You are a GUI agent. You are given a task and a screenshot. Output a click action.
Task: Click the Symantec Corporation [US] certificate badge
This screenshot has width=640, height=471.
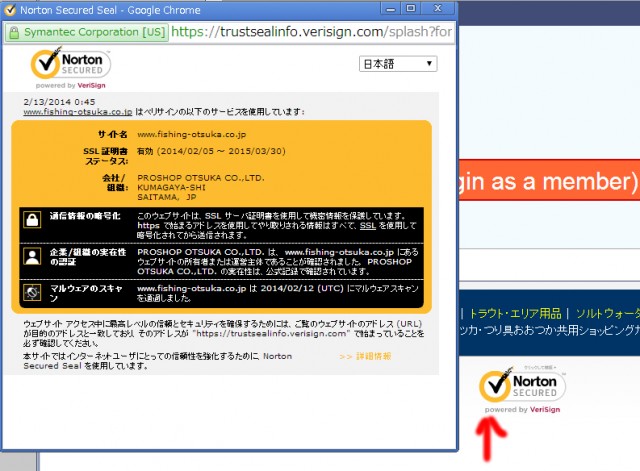(86, 31)
